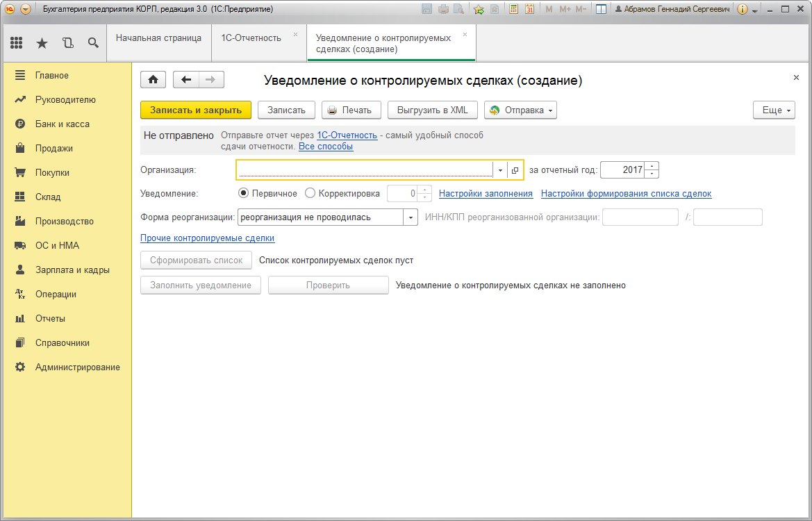The height and width of the screenshot is (521, 812).
Task: Navigate back with the left arrow
Action: tap(186, 80)
